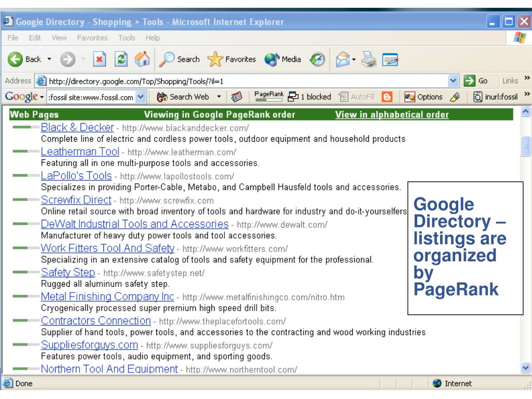Click the PageRank indicator on Google toolbar
The width and height of the screenshot is (532, 399).
tap(269, 96)
